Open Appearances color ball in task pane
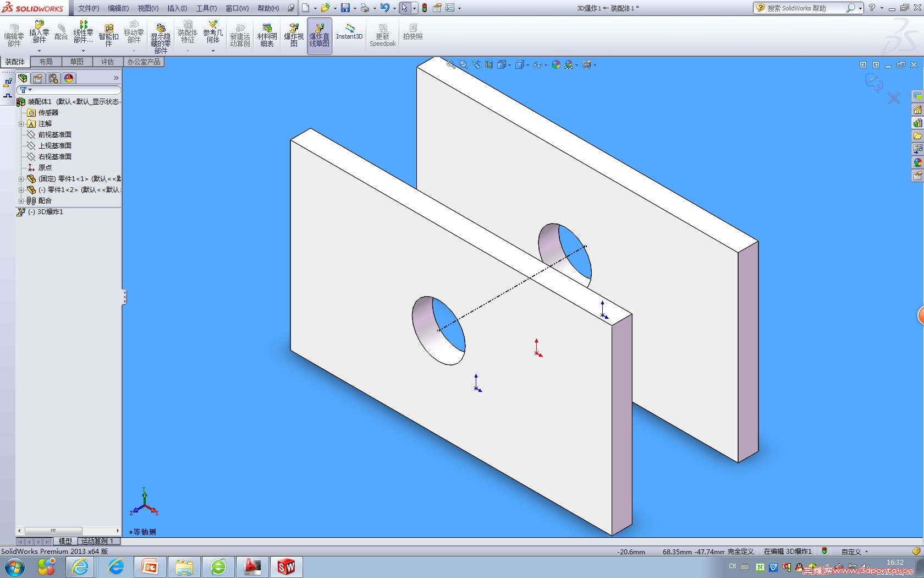The height and width of the screenshot is (578, 924). point(917,163)
